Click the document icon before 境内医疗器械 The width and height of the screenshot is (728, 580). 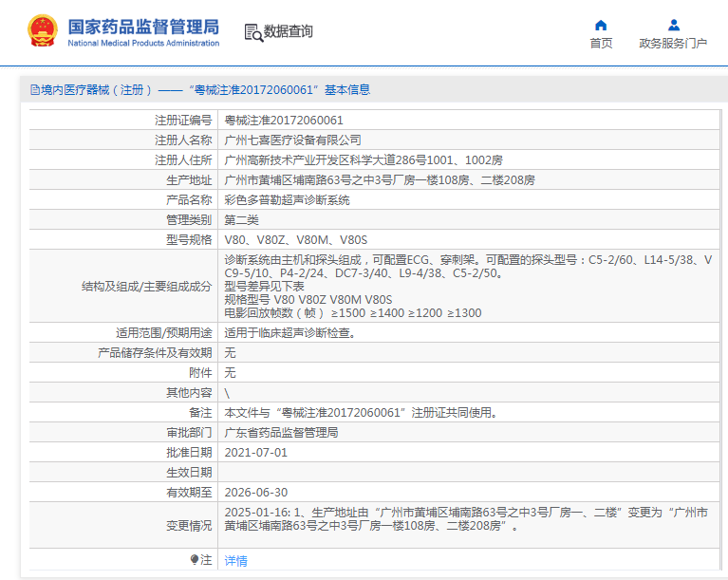click(35, 90)
